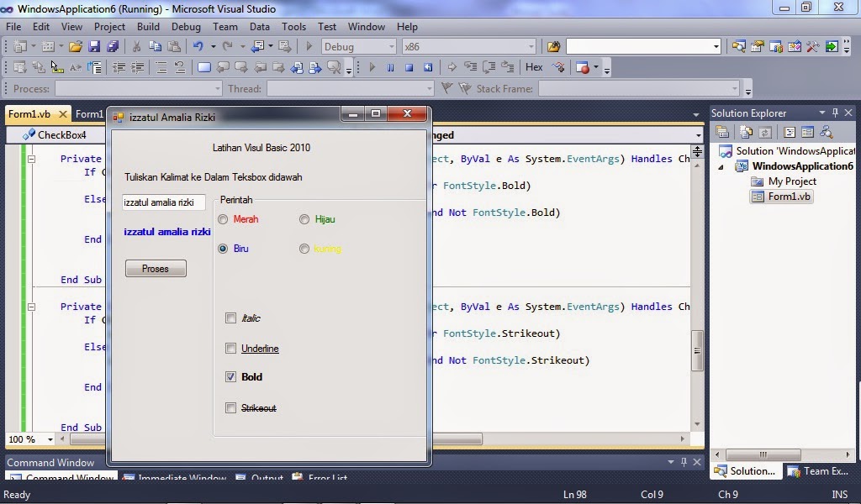The height and width of the screenshot is (504, 861).
Task: Click the View Designer icon in Solution Explorer
Action: [807, 134]
